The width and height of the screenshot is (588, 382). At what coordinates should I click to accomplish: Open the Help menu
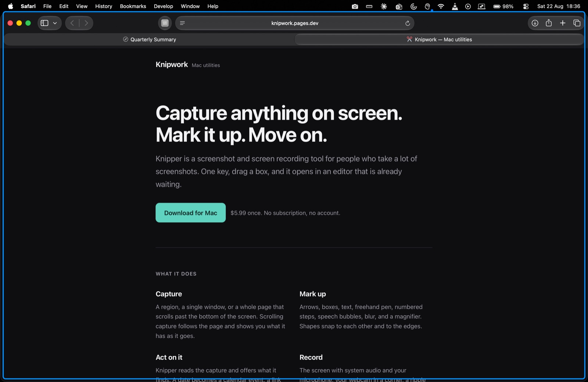point(213,6)
